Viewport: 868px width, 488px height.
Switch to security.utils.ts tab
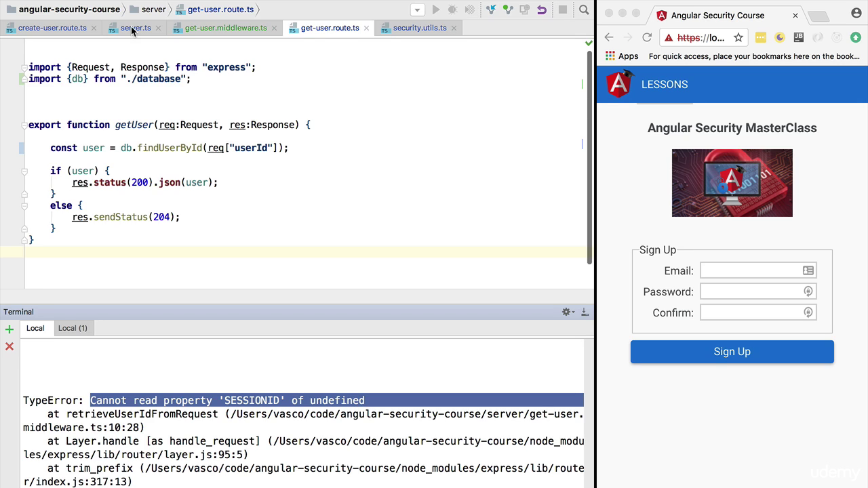tap(420, 28)
